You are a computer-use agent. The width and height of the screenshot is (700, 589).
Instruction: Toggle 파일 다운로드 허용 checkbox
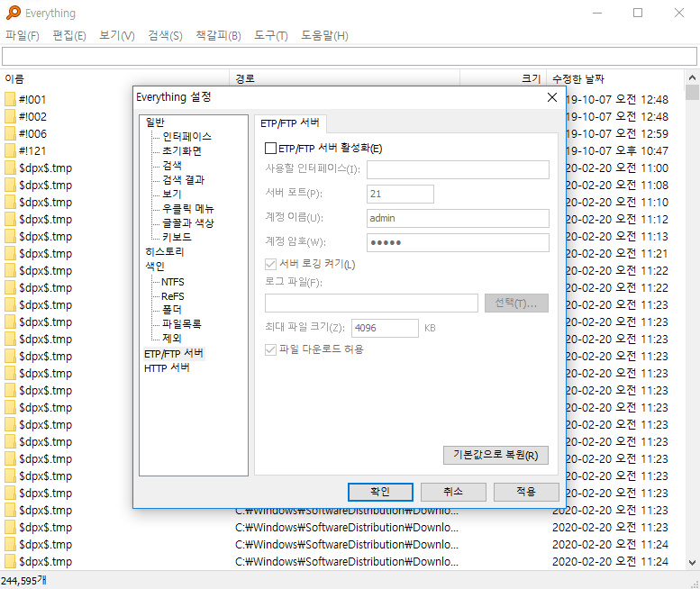tap(270, 349)
